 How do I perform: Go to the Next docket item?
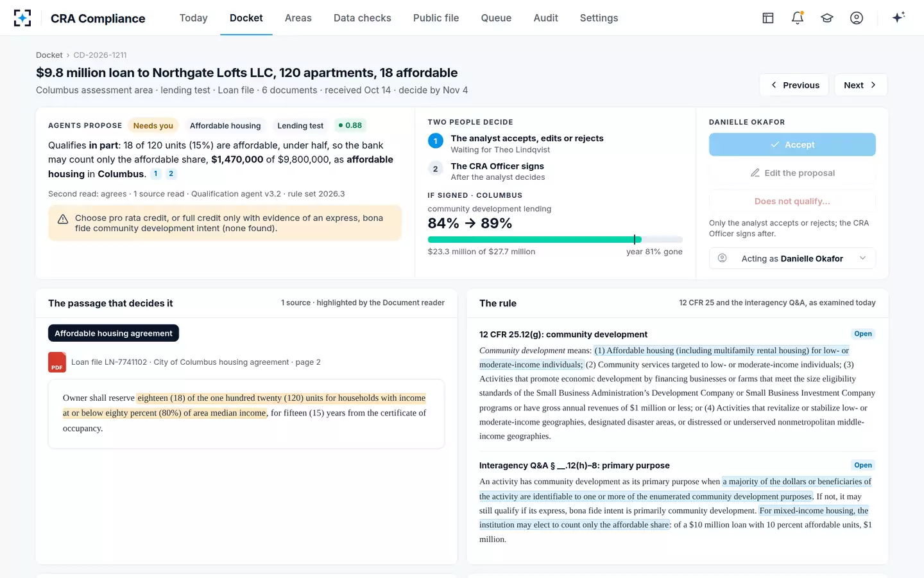pos(861,85)
